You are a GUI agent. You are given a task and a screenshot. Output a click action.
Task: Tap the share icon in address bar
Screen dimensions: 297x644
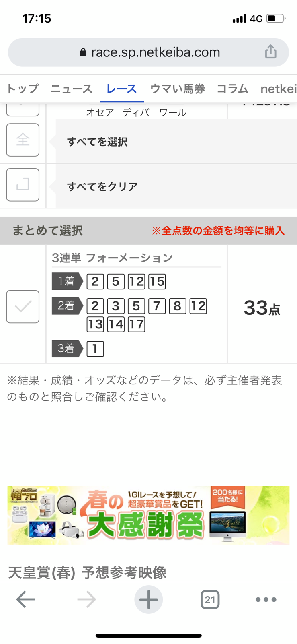pos(270,52)
